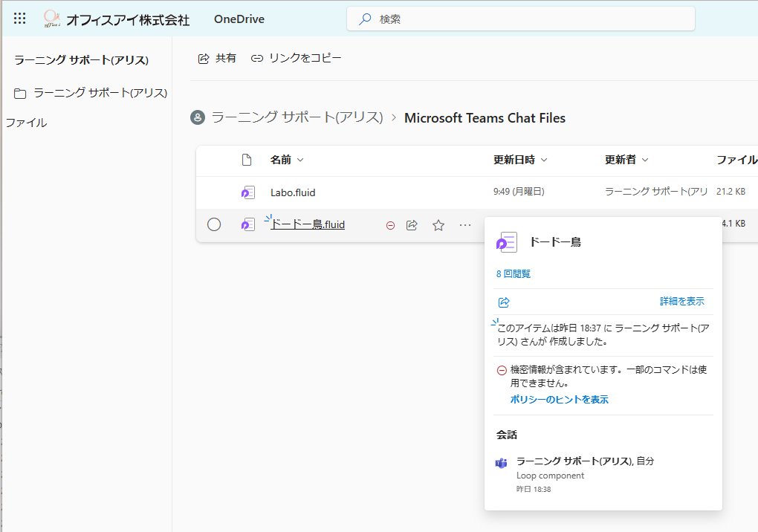Click the 21.2 KB file size
The height and width of the screenshot is (532, 758).
click(731, 192)
